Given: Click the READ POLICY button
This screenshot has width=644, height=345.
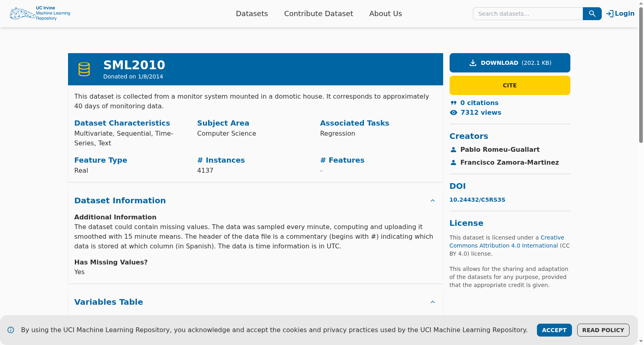Looking at the screenshot, I should pos(603,330).
